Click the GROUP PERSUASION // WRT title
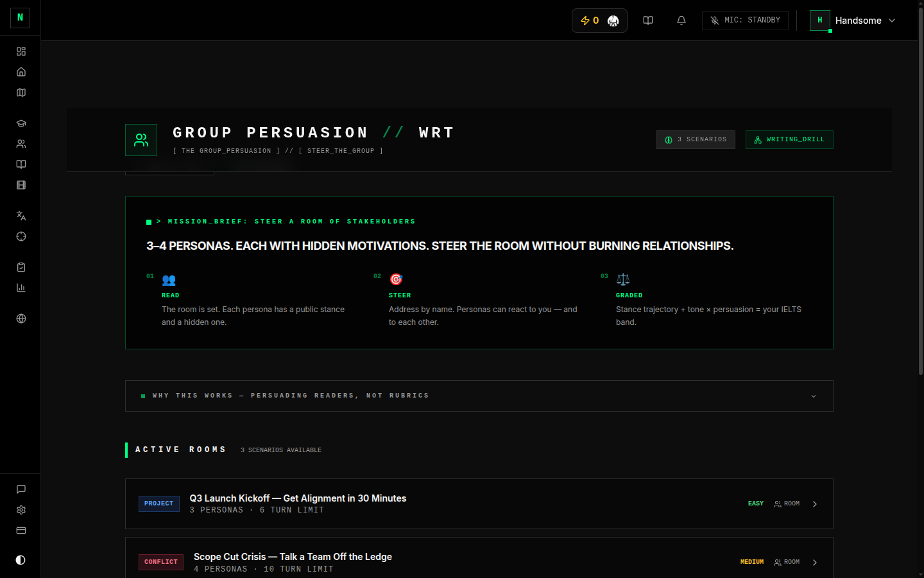924x578 pixels. (x=313, y=133)
